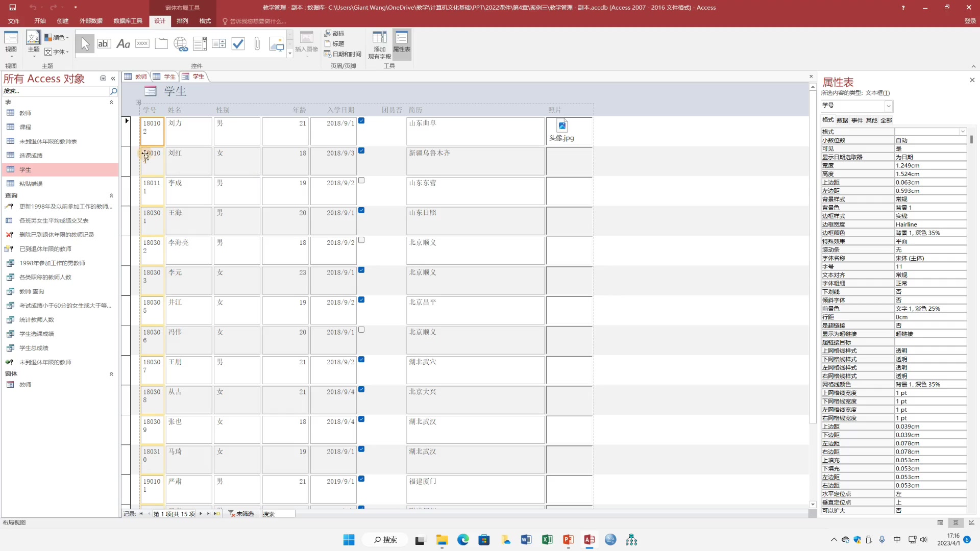Toggle 团员否 checkbox for 刘红
Image resolution: width=980 pixels, height=551 pixels.
click(x=361, y=151)
